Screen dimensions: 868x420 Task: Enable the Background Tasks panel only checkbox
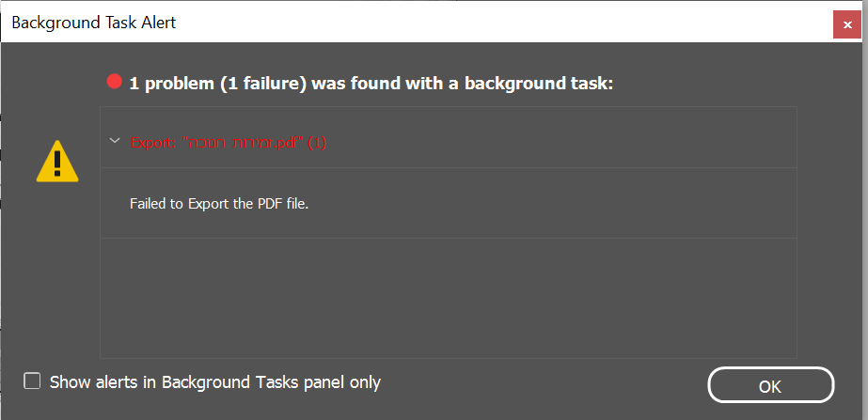click(33, 381)
